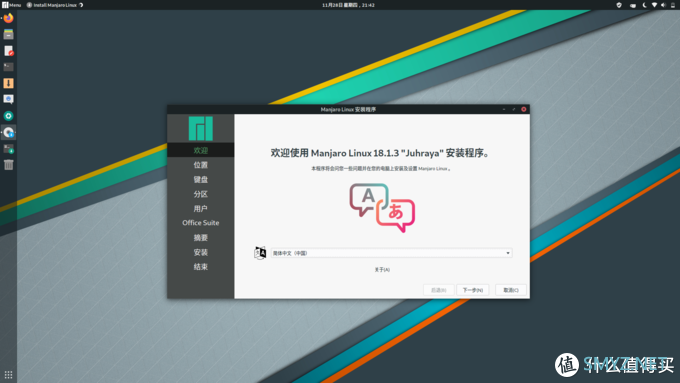Close the installer with red button
The height and width of the screenshot is (383, 680).
(x=523, y=109)
